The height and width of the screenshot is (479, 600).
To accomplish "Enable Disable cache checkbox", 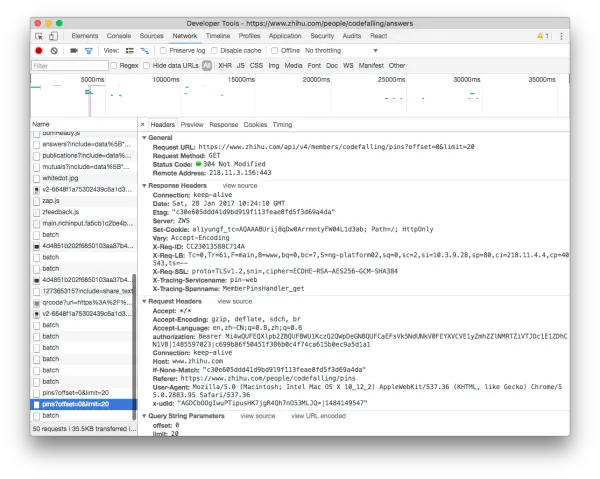I will 214,51.
